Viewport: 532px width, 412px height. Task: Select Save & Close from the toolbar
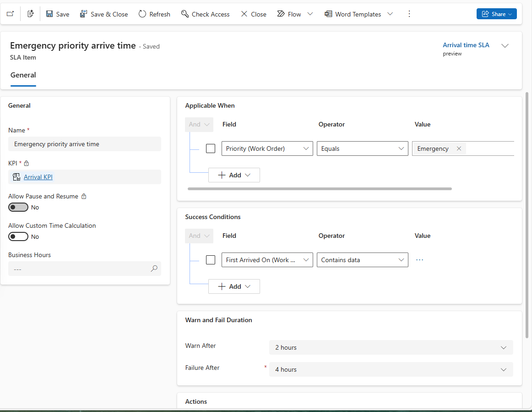[103, 14]
